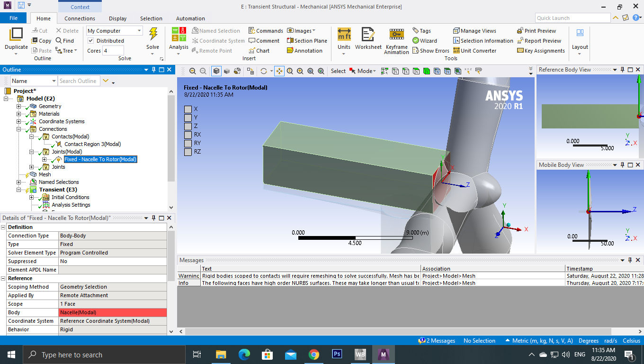
Task: Toggle the Y degree of freedom checkbox
Action: point(188,118)
